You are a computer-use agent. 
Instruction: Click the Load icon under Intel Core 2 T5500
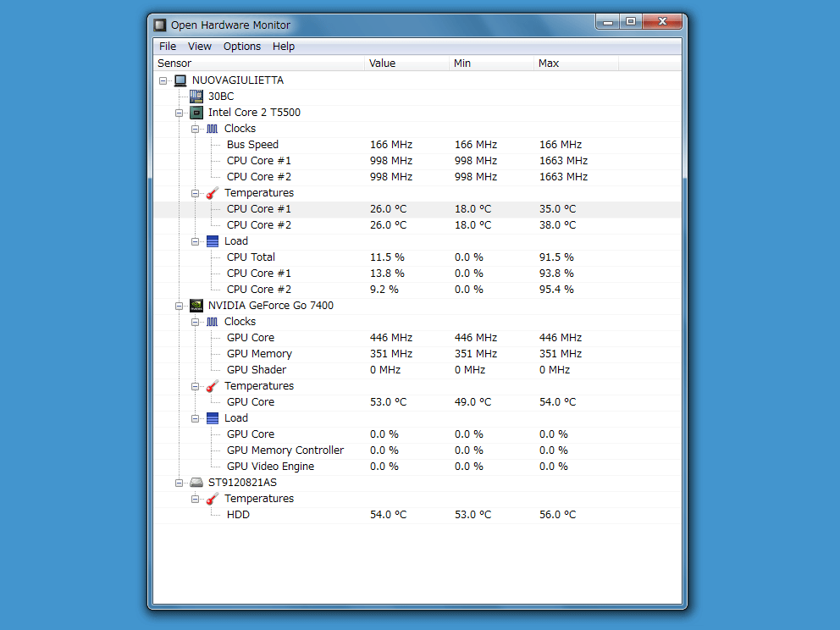point(213,241)
